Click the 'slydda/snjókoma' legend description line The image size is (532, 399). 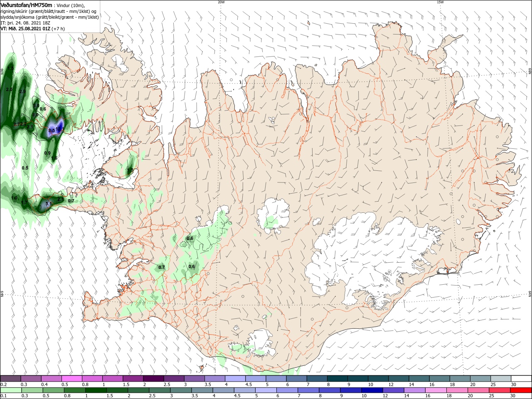coord(49,17)
